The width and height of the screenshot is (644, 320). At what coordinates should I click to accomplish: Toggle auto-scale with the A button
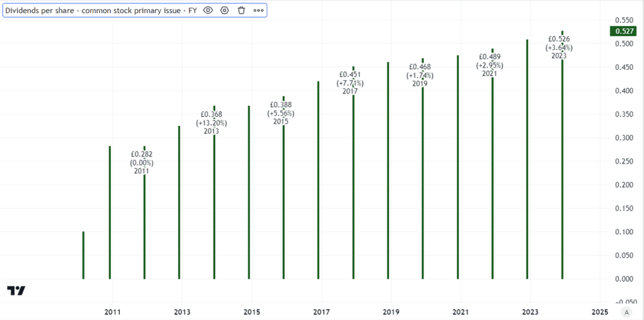pos(625,311)
